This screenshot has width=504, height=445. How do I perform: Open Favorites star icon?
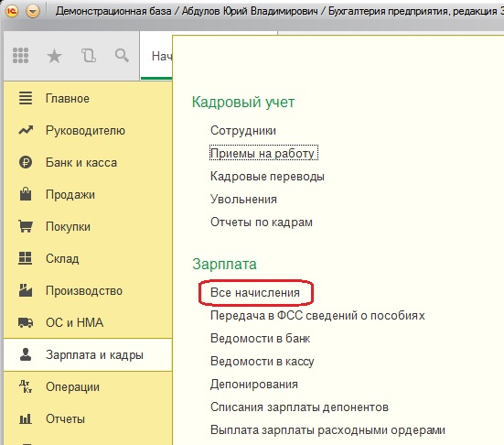tap(54, 56)
